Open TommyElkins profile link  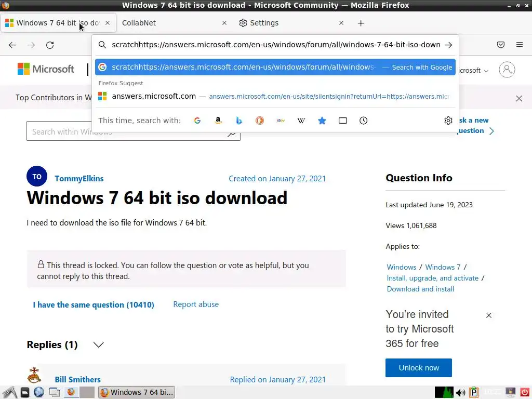coord(79,179)
